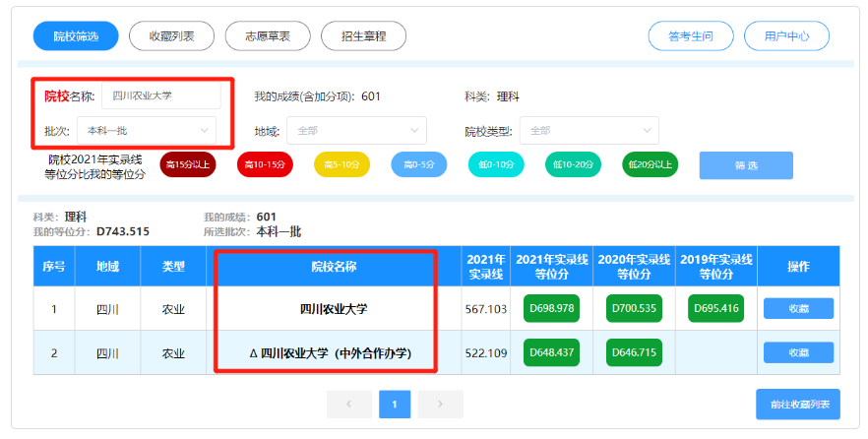Click 收藏 for 中外合作办学 row
Viewport: 868px width, 439px height.
point(799,352)
